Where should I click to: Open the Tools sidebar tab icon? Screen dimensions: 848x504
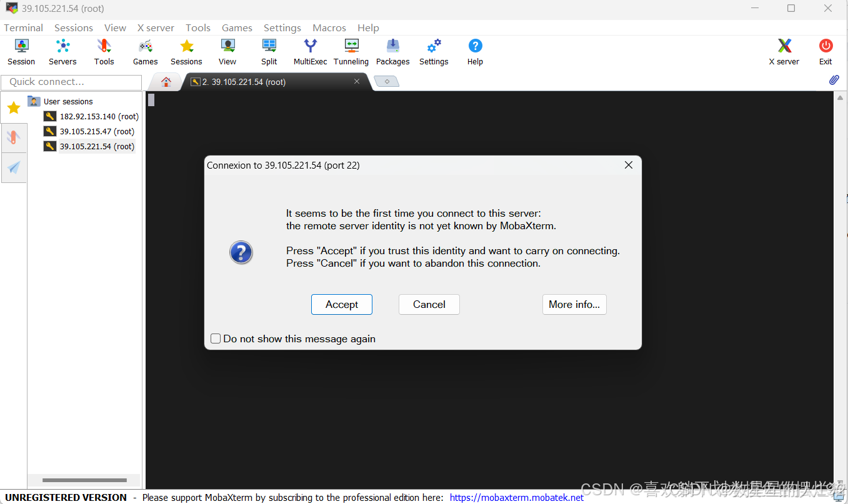[x=13, y=137]
